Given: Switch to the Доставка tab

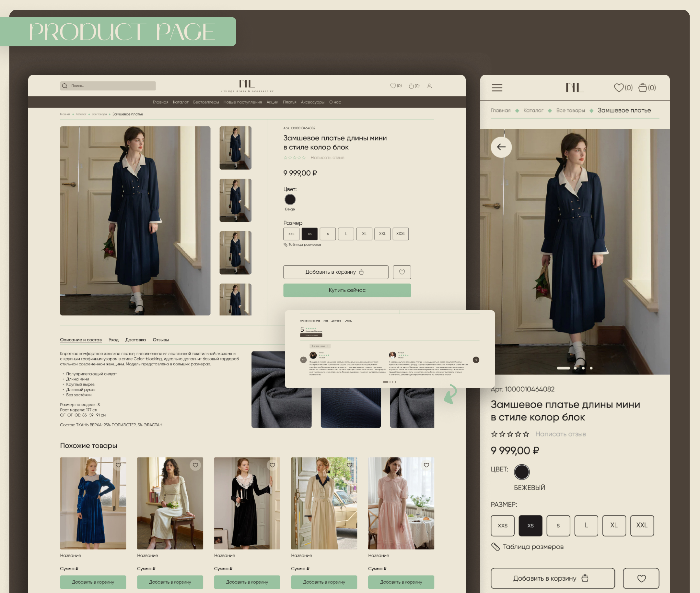Looking at the screenshot, I should 135,339.
